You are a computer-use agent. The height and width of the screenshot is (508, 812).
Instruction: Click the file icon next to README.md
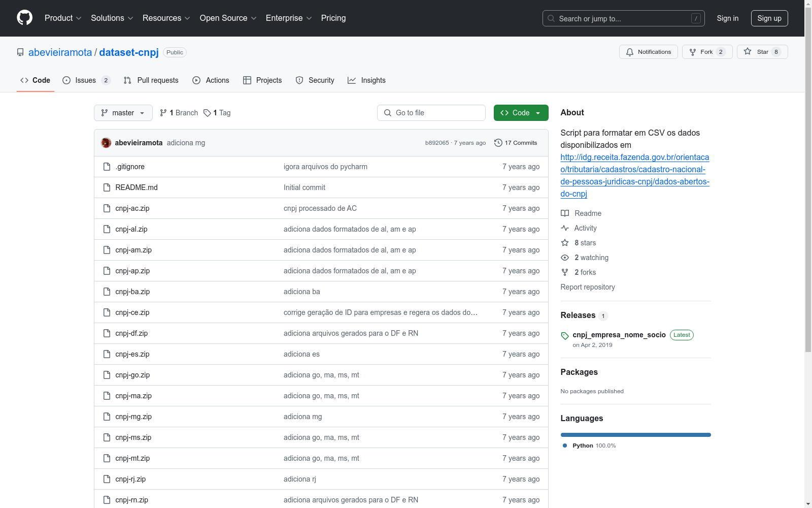click(107, 187)
